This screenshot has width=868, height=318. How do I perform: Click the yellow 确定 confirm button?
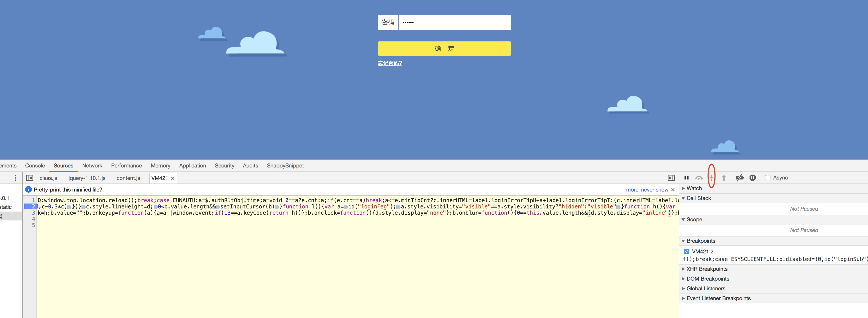pyautogui.click(x=444, y=49)
